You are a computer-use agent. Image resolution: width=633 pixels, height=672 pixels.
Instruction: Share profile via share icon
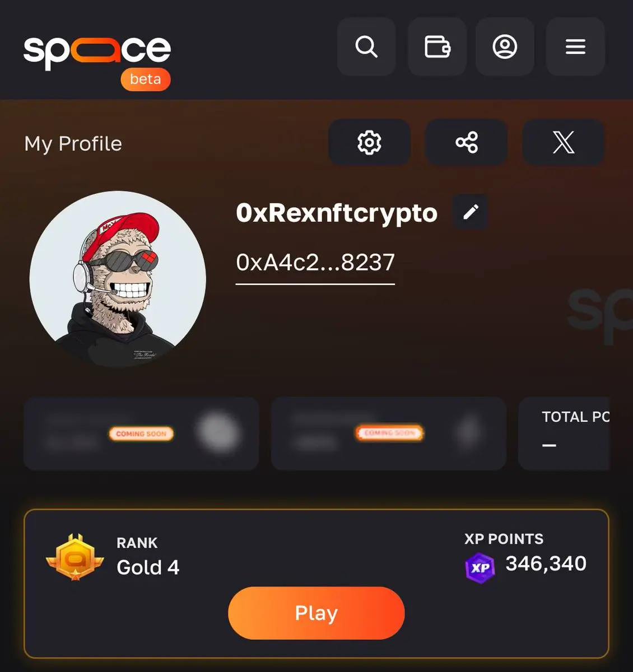click(467, 142)
